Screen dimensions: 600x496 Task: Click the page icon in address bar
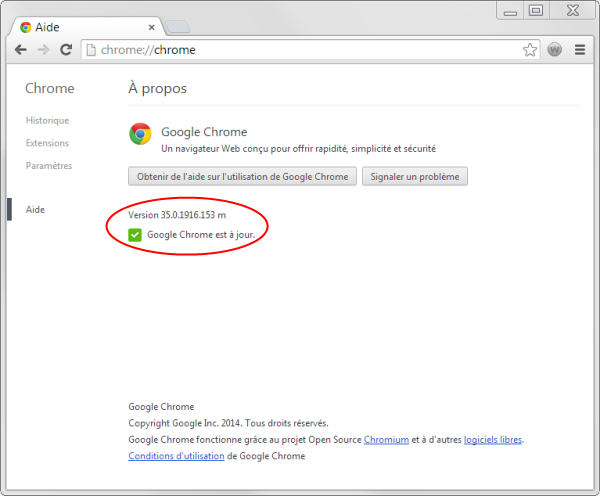click(x=91, y=50)
